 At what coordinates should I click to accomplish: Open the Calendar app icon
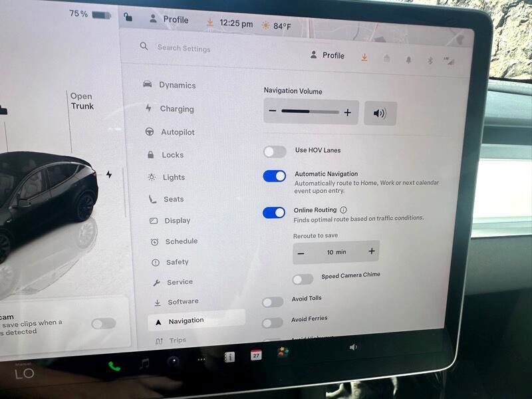(x=255, y=355)
